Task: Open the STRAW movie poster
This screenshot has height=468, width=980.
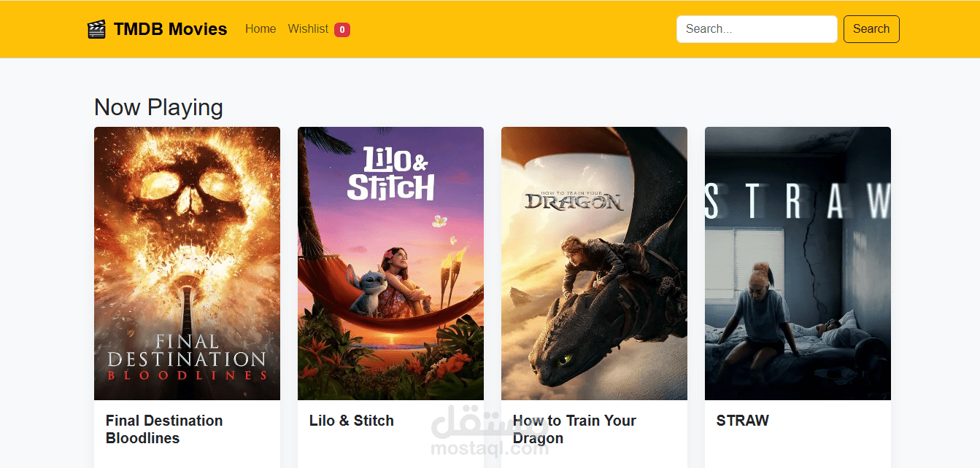Action: pyautogui.click(x=798, y=263)
